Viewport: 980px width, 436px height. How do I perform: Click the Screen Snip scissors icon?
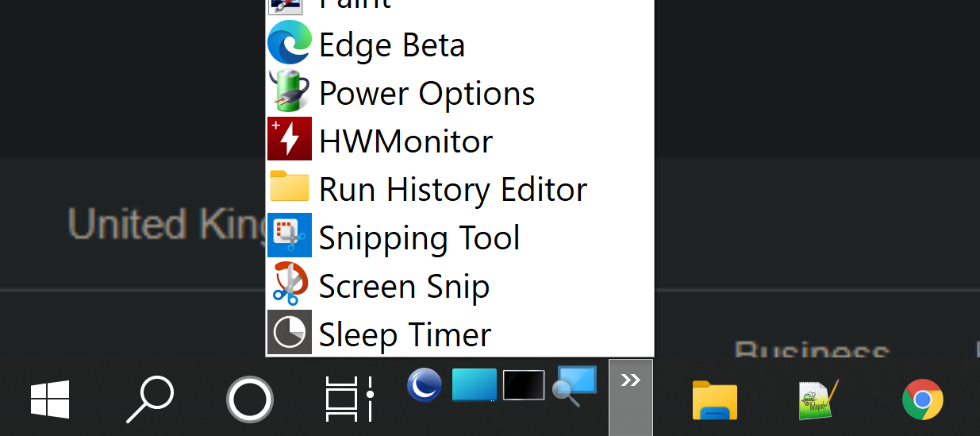[x=290, y=284]
